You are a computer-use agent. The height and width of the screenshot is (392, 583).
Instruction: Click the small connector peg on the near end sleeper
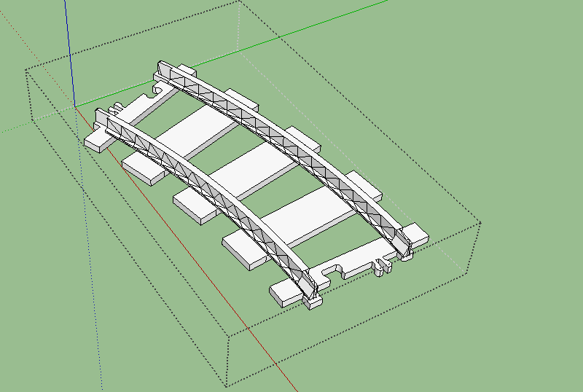380,267
